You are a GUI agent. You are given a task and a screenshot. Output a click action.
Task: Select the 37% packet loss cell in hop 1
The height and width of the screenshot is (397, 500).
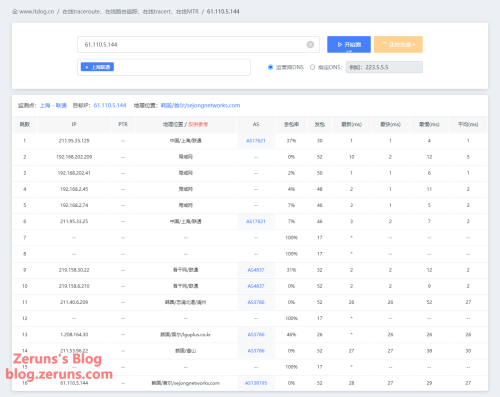tap(291, 141)
